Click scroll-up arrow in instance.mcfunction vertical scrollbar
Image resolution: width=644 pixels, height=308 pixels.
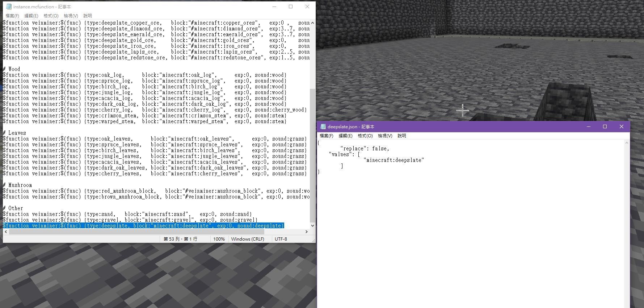point(312,23)
